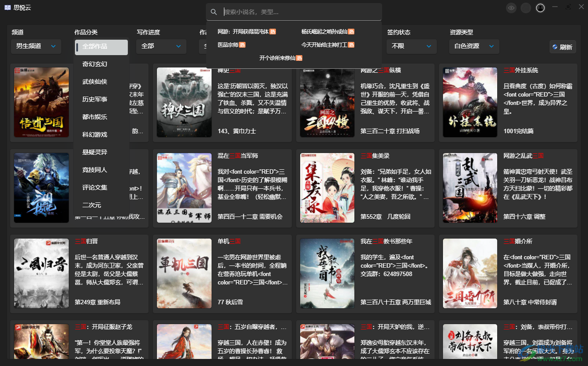Expand the 签约状态 dropdown showing 不限

[x=411, y=46]
